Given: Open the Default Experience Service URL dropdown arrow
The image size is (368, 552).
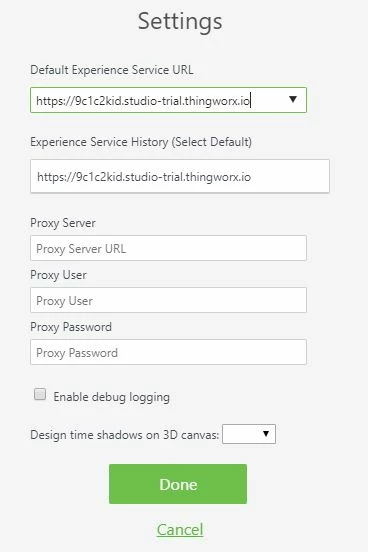Looking at the screenshot, I should pyautogui.click(x=293, y=100).
